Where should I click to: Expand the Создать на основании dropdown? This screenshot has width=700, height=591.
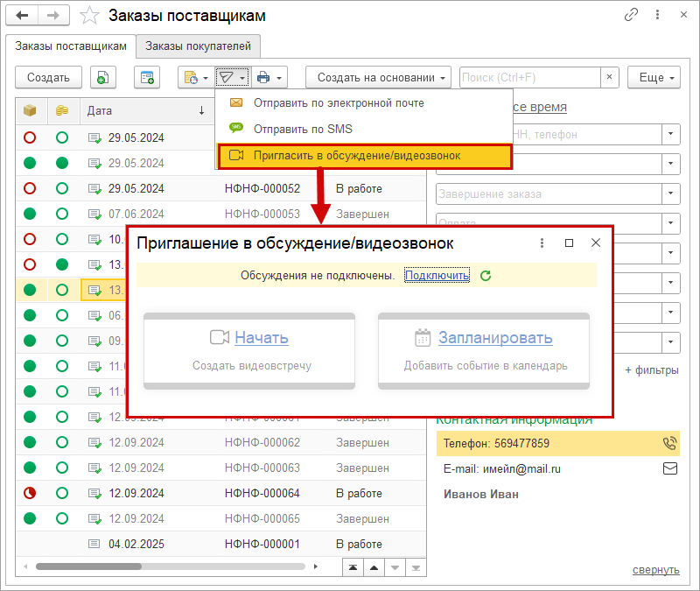coord(378,77)
